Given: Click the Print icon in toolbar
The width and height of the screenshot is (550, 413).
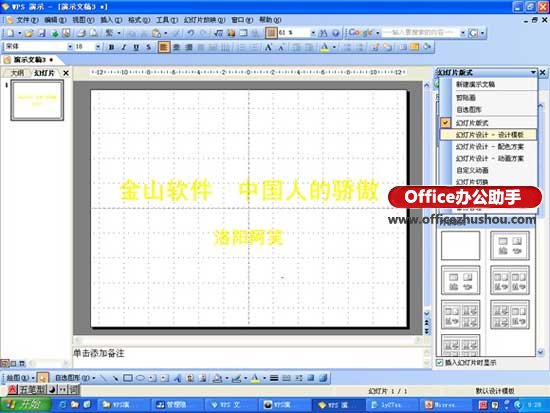Looking at the screenshot, I should 81,33.
